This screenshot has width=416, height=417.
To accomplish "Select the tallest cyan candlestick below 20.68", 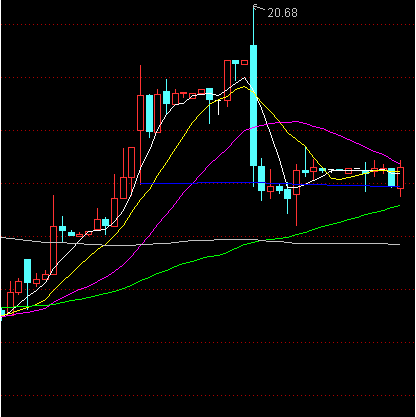I will [x=254, y=105].
